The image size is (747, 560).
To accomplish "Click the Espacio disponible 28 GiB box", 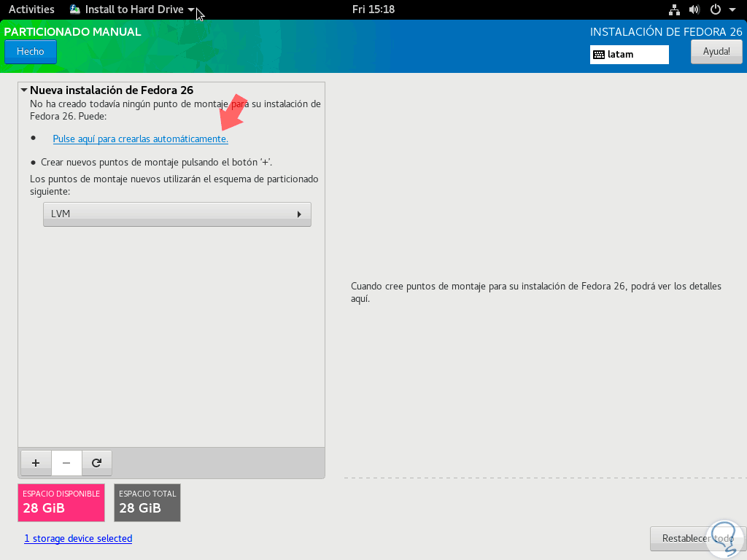I will (61, 503).
